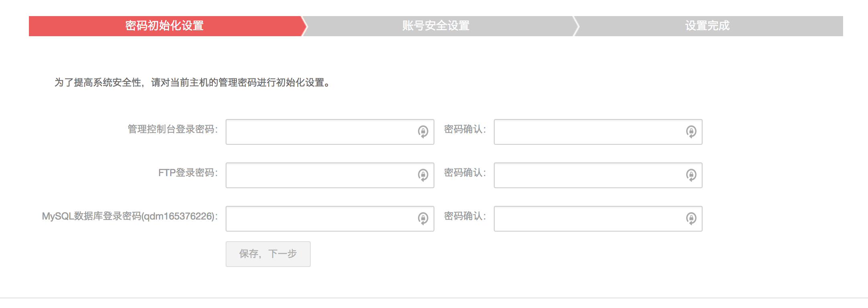868x308 pixels.
Task: Click the MySQL数据库登录密码(qdm165376226) label
Action: point(129,216)
